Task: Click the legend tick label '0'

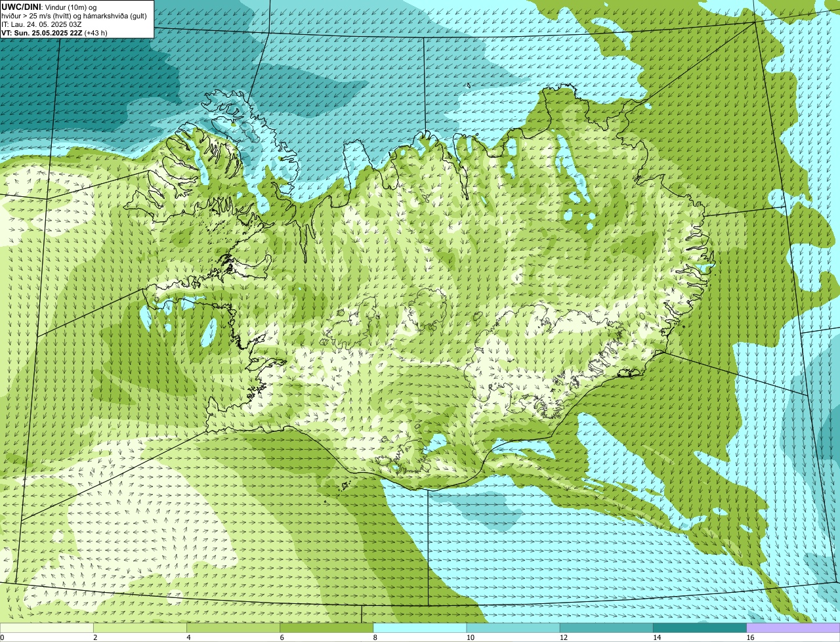Action: coord(2,637)
